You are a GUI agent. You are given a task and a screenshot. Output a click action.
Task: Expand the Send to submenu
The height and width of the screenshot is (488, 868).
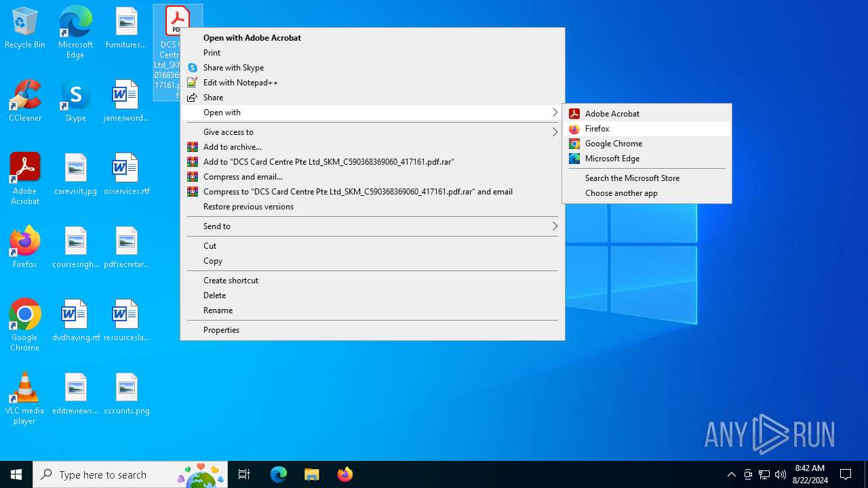pos(372,226)
